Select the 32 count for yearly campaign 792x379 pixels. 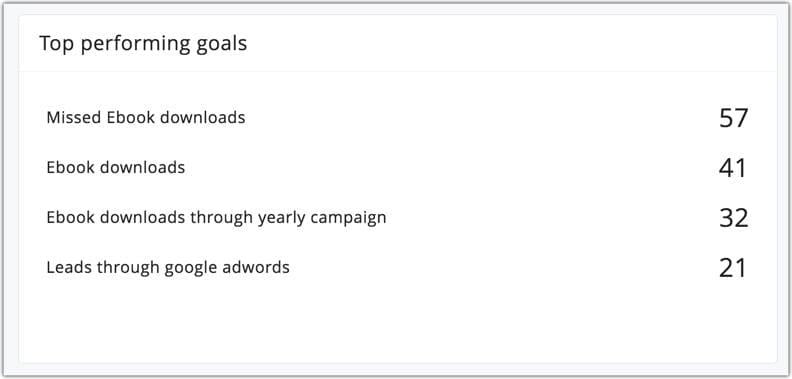click(733, 218)
